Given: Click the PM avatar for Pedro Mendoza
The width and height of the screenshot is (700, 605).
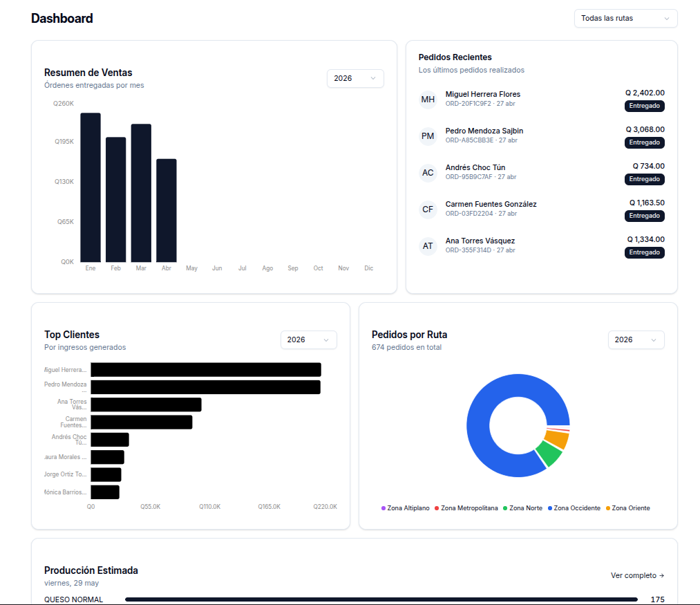Looking at the screenshot, I should (x=428, y=136).
